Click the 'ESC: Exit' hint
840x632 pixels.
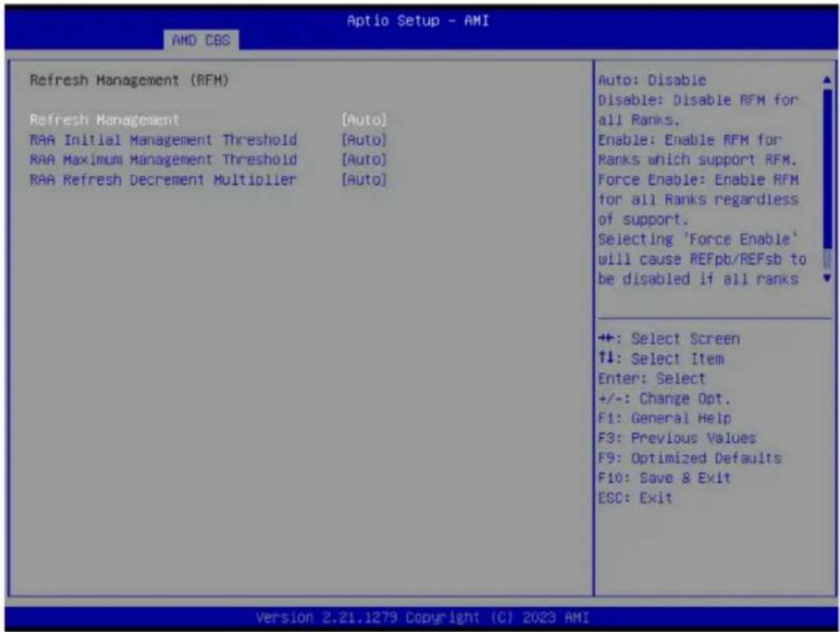tap(635, 497)
